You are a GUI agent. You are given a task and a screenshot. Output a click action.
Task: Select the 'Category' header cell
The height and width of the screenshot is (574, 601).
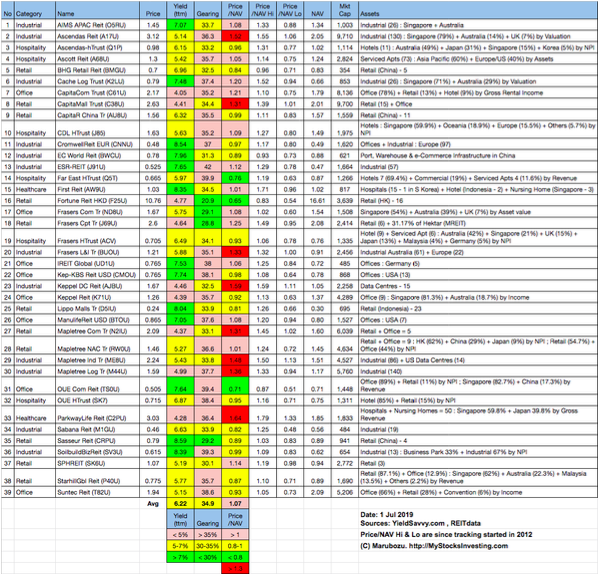pyautogui.click(x=35, y=10)
